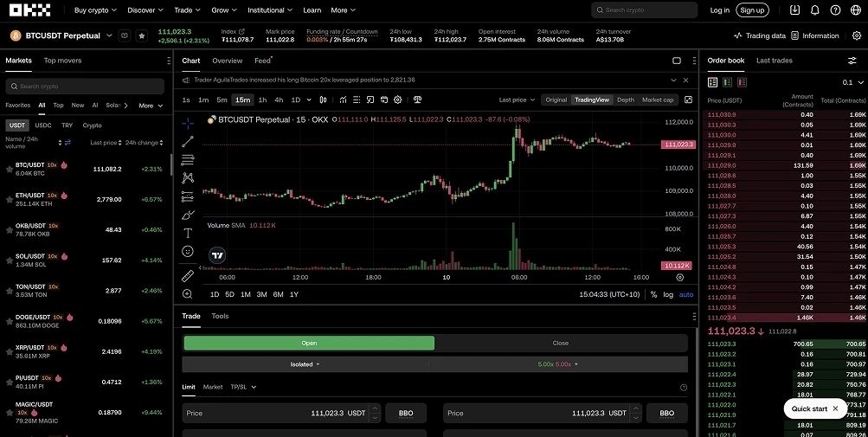Screen dimensions: 868x437
Task: Open Isolated margin mode dropdown
Action: (x=305, y=364)
